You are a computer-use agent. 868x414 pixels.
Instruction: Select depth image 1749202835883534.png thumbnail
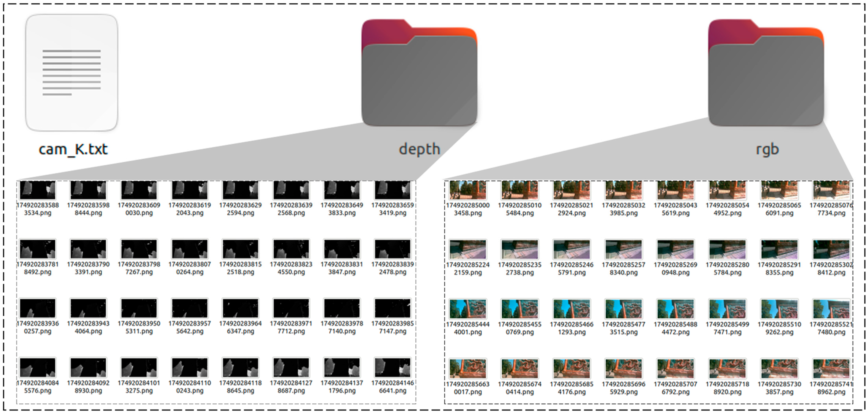coord(37,190)
